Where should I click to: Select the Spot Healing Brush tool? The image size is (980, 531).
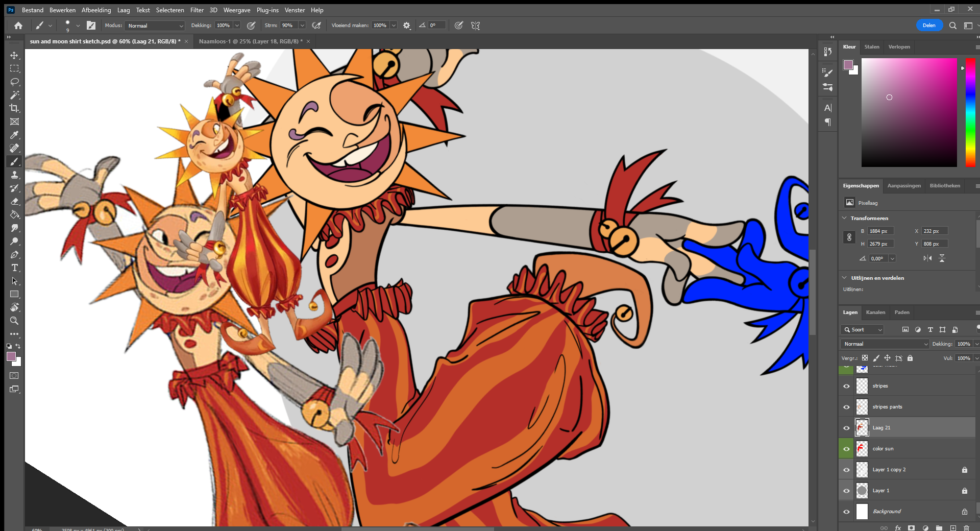14,148
